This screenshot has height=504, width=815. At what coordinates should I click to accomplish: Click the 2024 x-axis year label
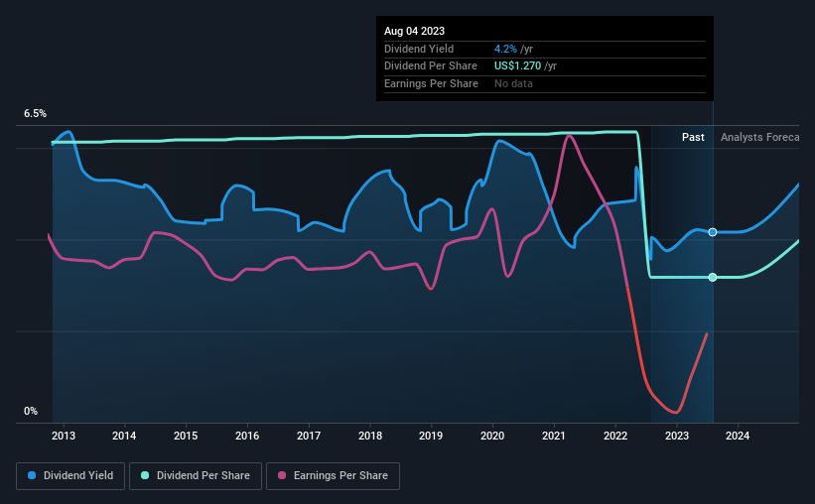738,436
